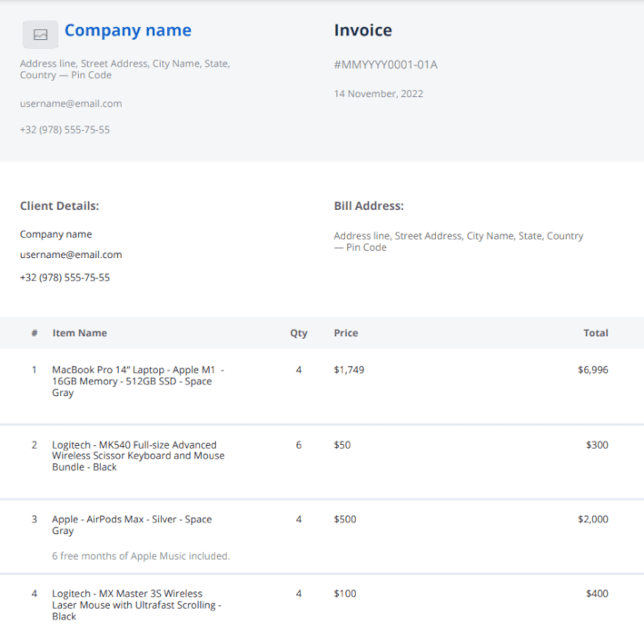Image resolution: width=644 pixels, height=644 pixels.
Task: Click the $100 price
Action: point(345,593)
